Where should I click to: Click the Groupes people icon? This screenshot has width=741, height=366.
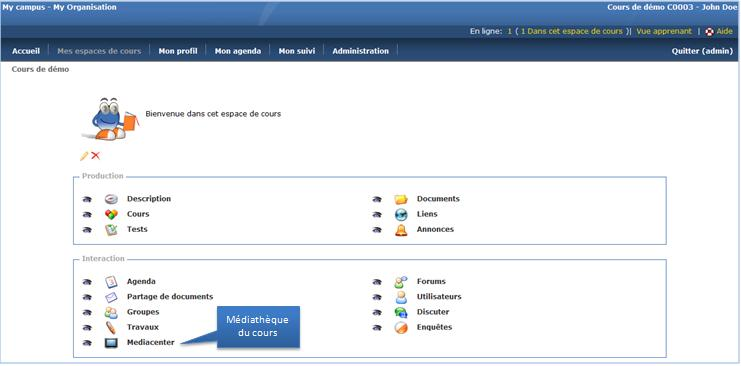[111, 313]
